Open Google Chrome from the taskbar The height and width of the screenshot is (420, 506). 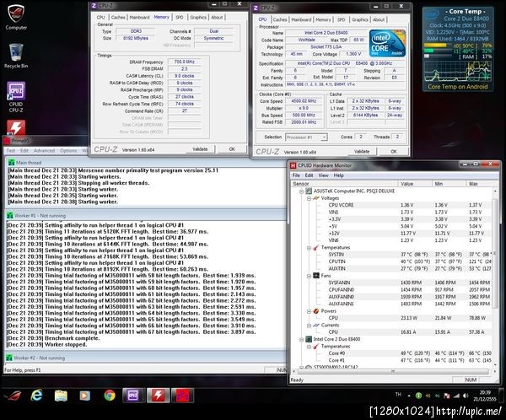point(110,396)
